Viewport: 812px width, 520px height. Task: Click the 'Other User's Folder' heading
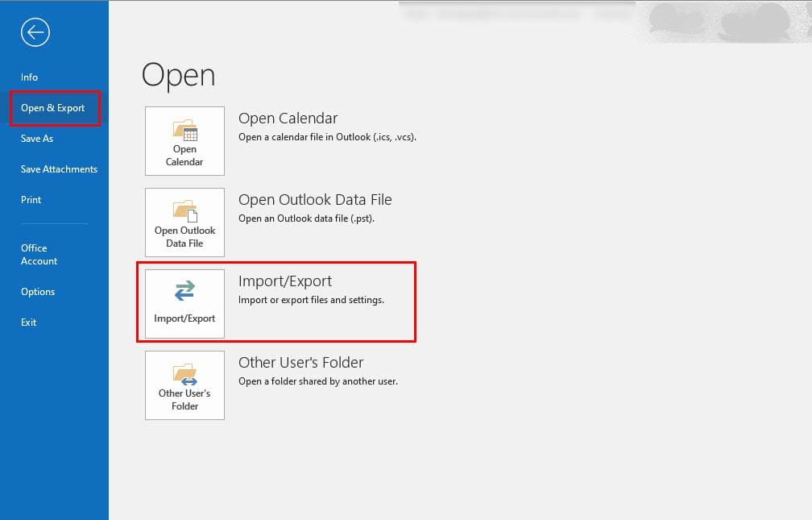point(301,363)
